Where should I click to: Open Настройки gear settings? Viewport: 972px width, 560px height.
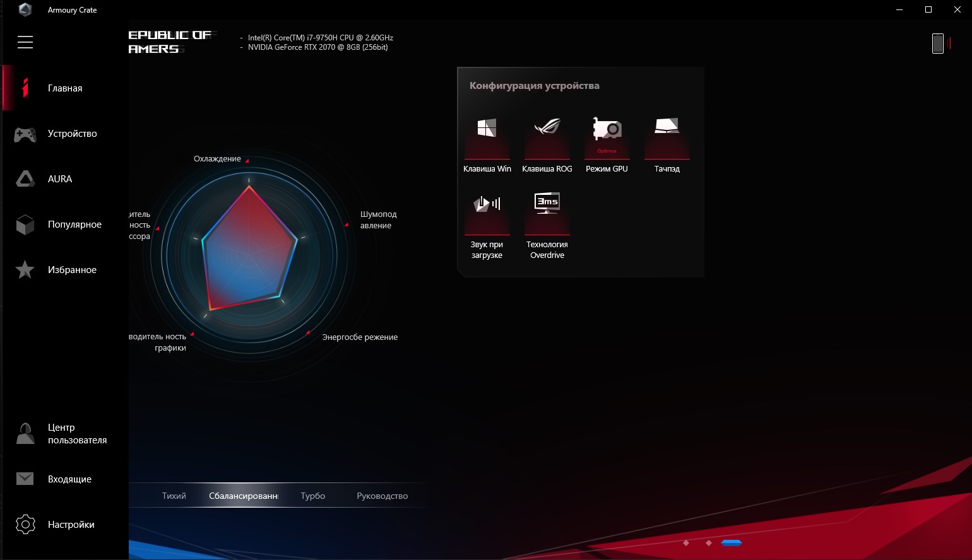(x=25, y=525)
